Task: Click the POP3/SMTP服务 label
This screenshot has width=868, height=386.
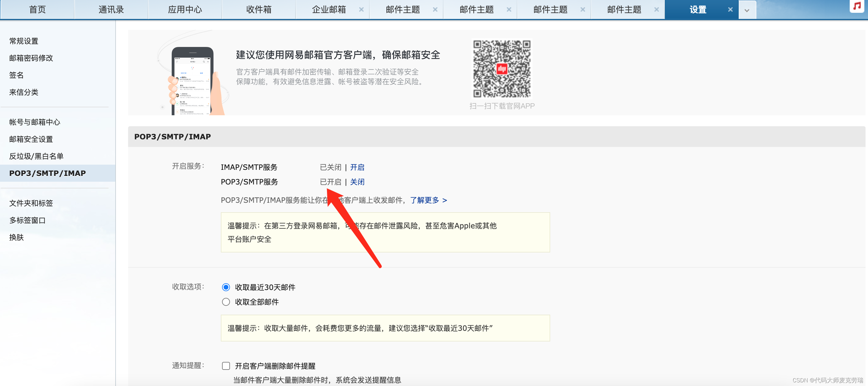Action: coord(249,182)
